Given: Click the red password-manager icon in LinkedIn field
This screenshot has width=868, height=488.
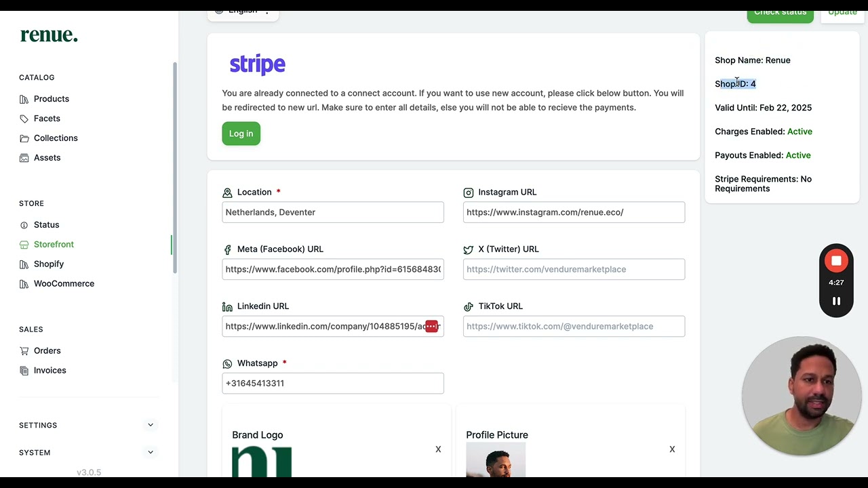Looking at the screenshot, I should (x=431, y=327).
